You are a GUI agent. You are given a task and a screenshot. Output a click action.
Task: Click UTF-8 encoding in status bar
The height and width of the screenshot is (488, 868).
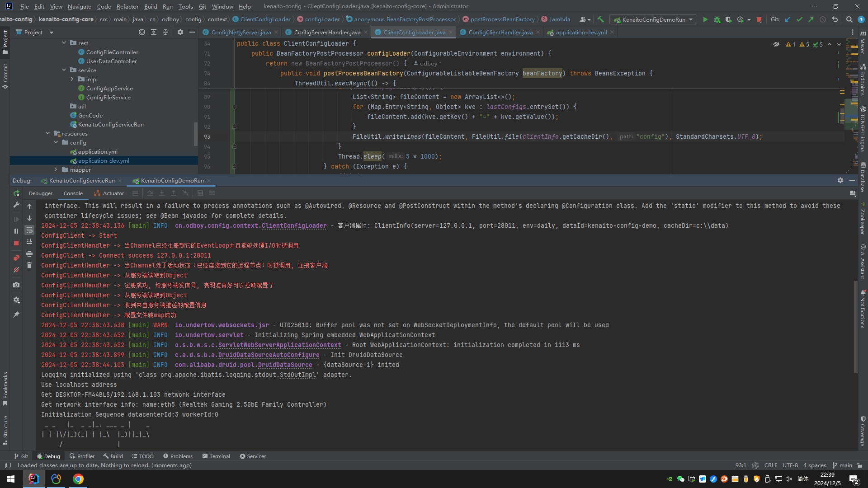(790, 465)
